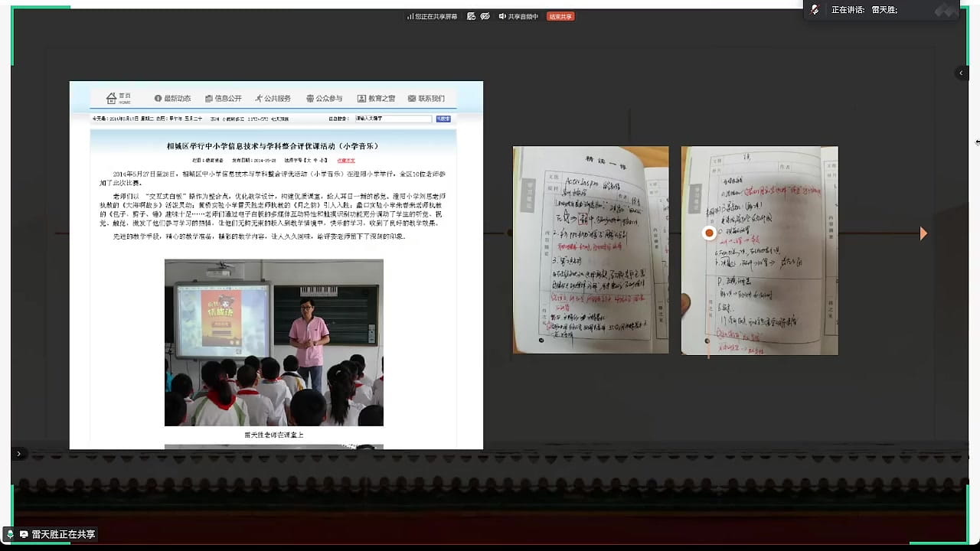Click the webpage search keyword input field
Viewport: 980px width, 551px height.
392,119
